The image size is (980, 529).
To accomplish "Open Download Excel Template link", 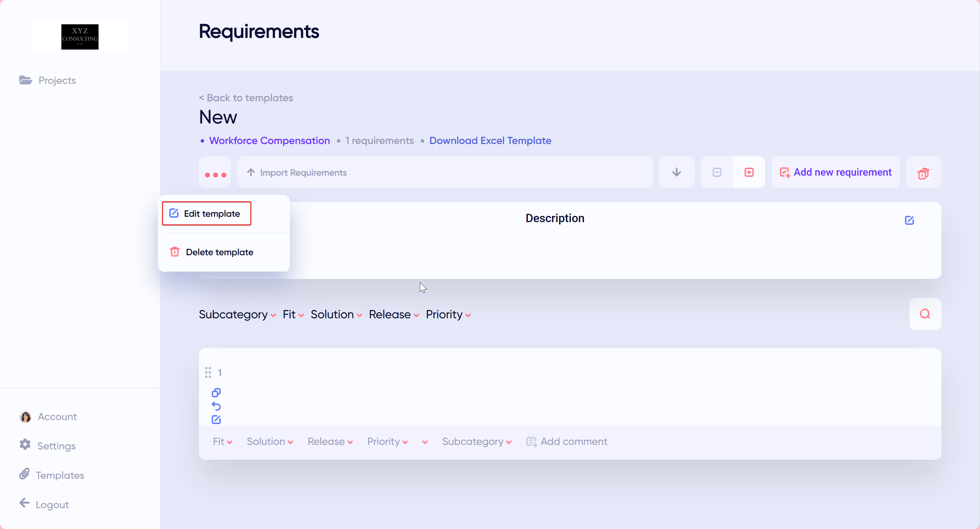I will point(490,140).
